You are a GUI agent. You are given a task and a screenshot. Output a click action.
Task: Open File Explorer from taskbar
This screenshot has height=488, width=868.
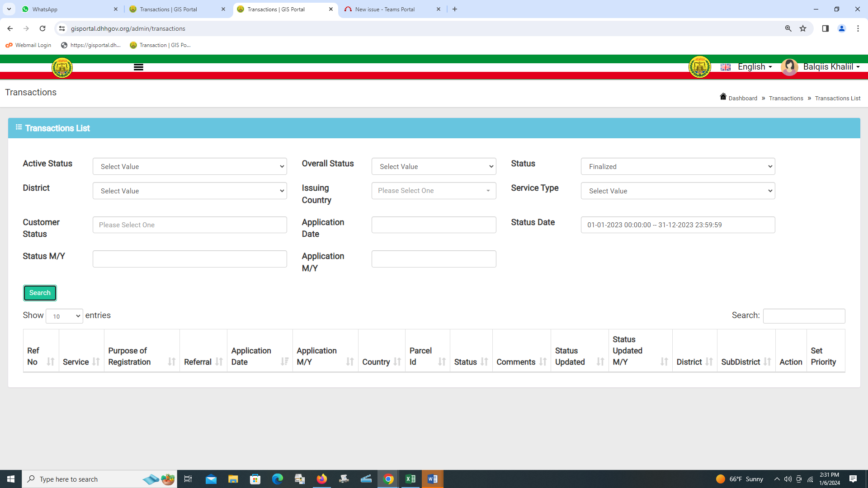(233, 479)
